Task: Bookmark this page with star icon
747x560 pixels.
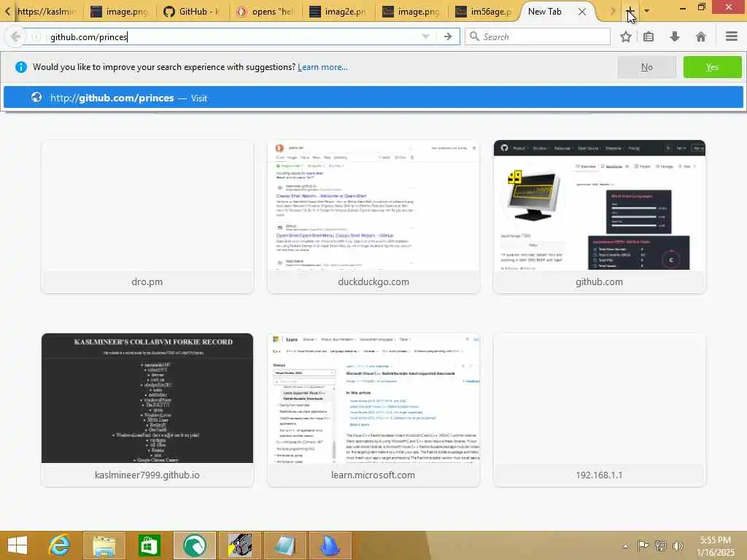Action: tap(625, 36)
